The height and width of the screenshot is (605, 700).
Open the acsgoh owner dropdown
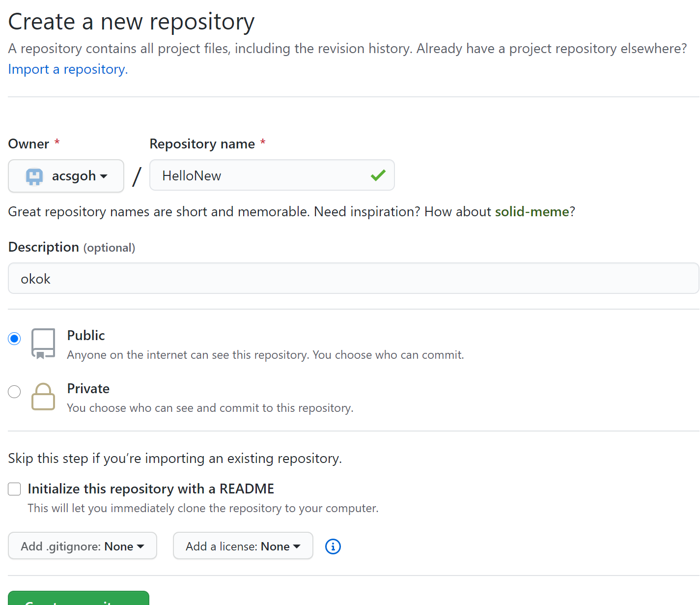tap(66, 176)
